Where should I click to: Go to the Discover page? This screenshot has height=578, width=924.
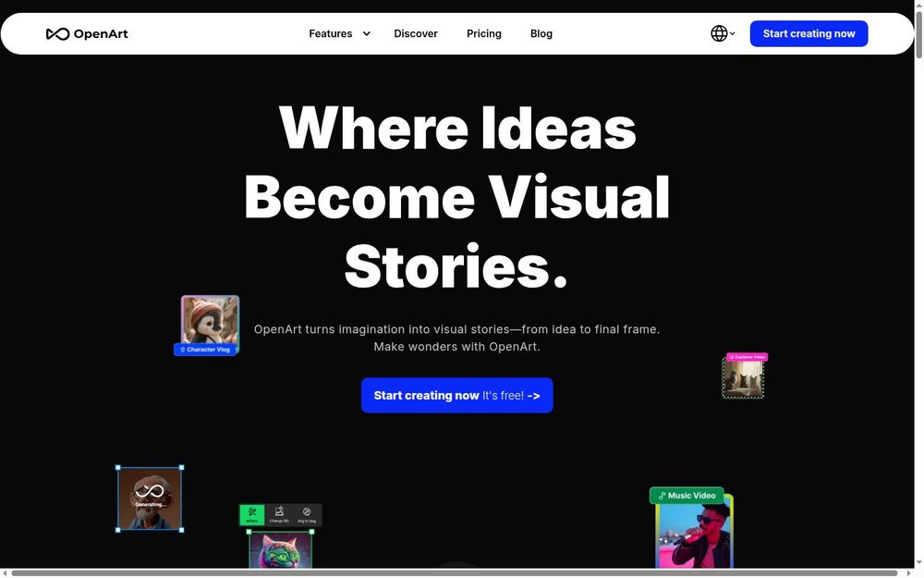pos(416,33)
